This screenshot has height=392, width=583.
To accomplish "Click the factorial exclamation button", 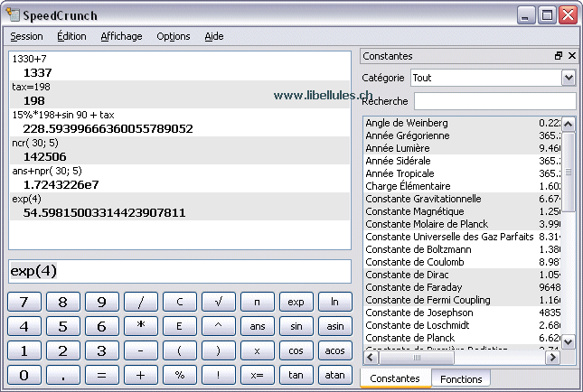I will tap(219, 375).
